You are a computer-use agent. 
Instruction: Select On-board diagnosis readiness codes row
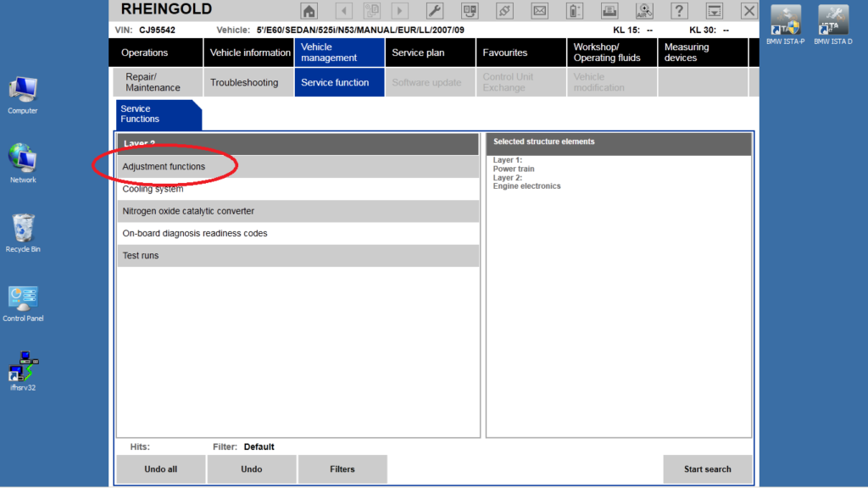tap(298, 233)
